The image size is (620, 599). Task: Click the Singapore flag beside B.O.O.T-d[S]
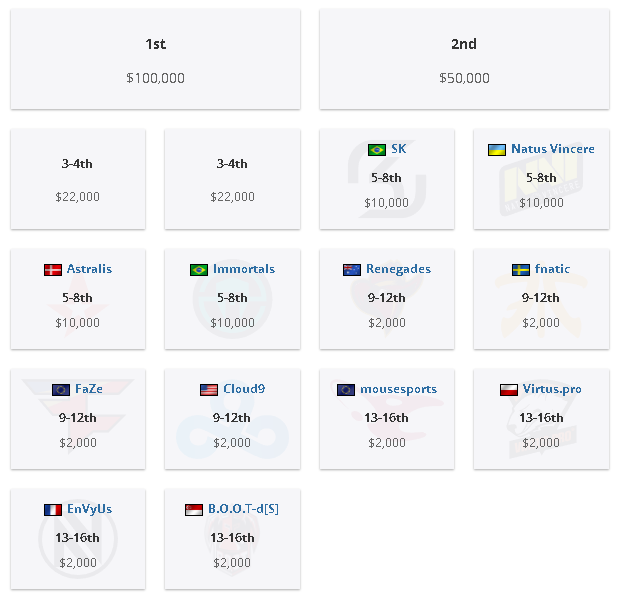(194, 510)
